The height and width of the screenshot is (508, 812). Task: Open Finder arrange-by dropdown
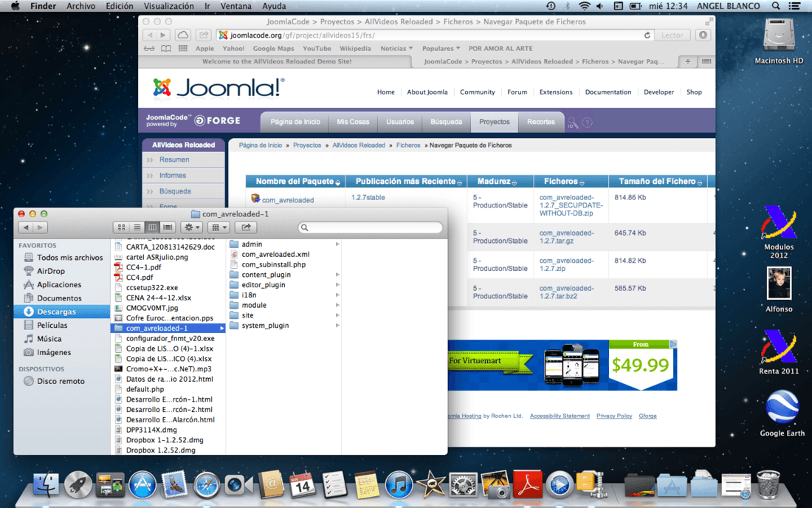[x=219, y=227]
